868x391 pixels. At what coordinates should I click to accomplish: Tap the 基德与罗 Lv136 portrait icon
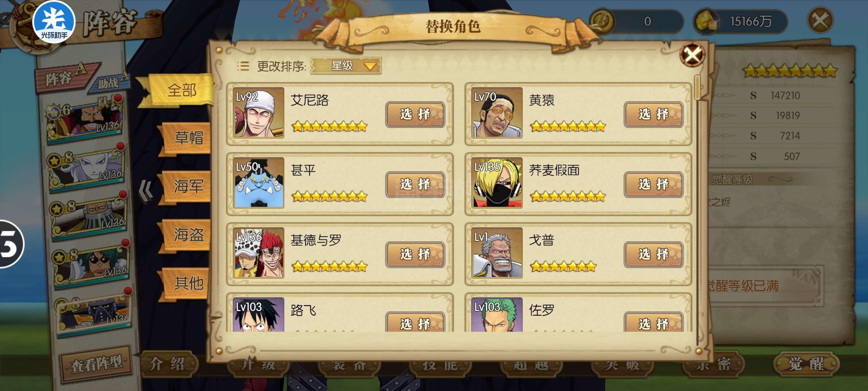[x=259, y=253]
